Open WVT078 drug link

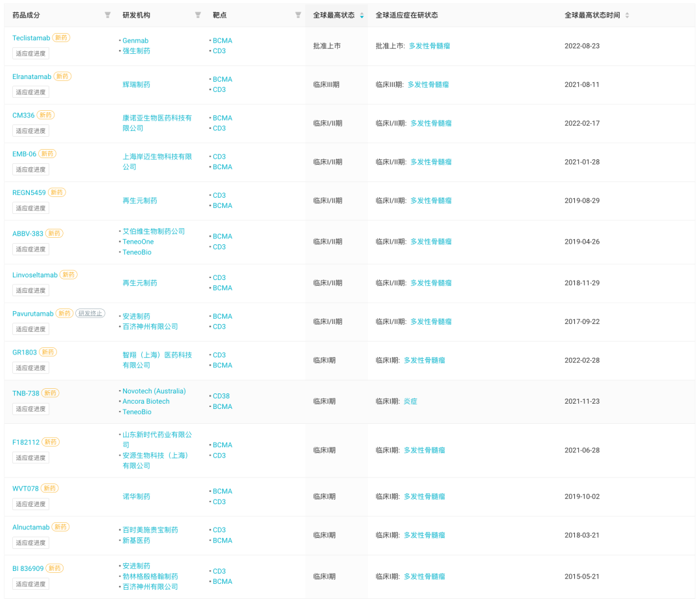tap(25, 489)
